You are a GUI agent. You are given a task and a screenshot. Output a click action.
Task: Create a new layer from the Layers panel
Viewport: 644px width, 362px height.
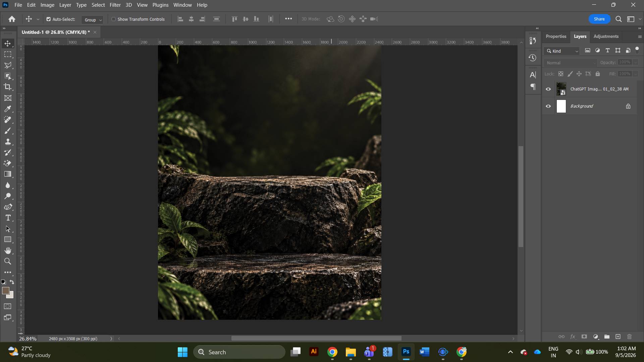[618, 337]
